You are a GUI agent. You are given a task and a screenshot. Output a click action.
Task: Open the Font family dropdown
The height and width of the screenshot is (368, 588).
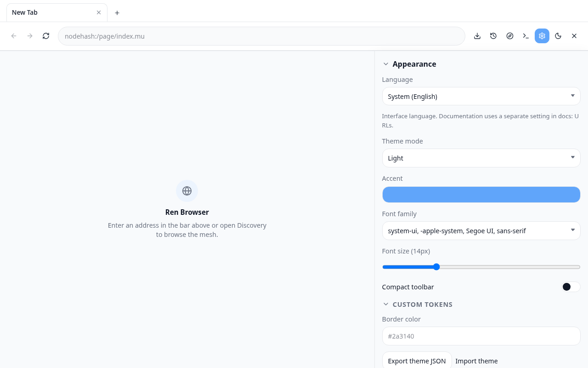pos(481,230)
